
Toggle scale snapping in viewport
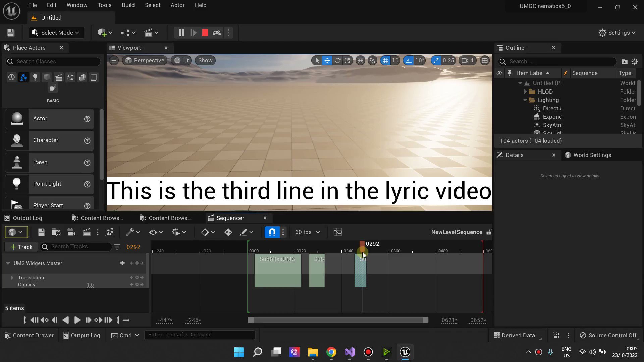point(436,61)
